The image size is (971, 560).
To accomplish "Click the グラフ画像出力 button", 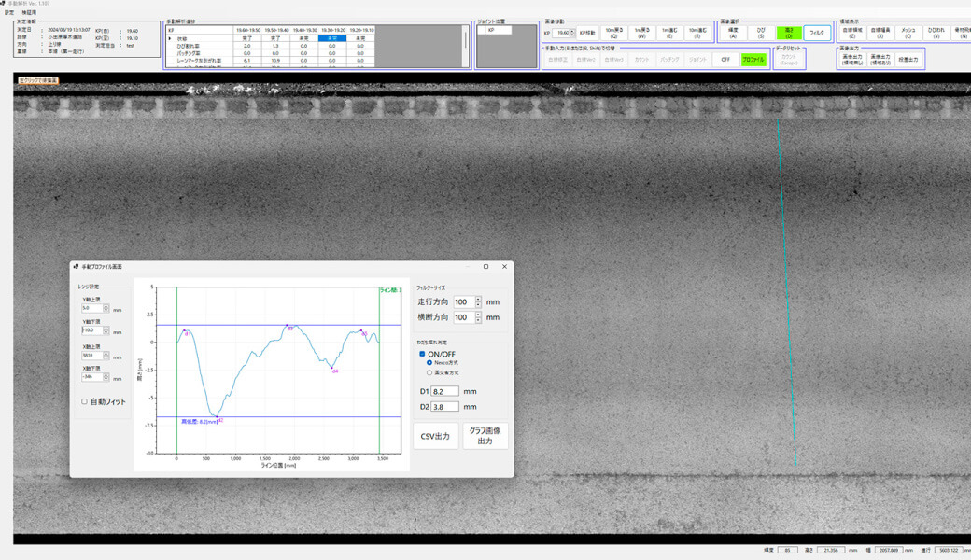I will point(485,435).
